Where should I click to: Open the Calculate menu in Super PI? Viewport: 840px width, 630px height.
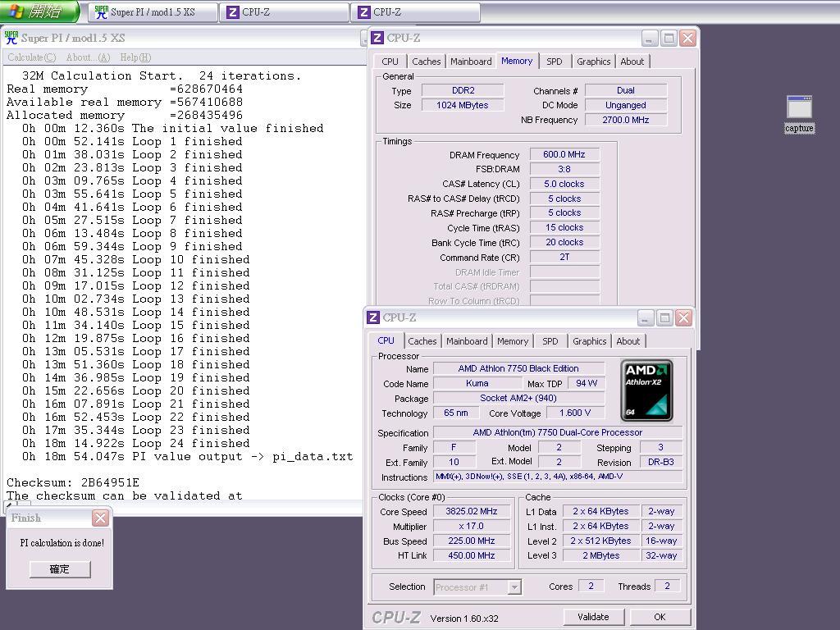tap(32, 57)
